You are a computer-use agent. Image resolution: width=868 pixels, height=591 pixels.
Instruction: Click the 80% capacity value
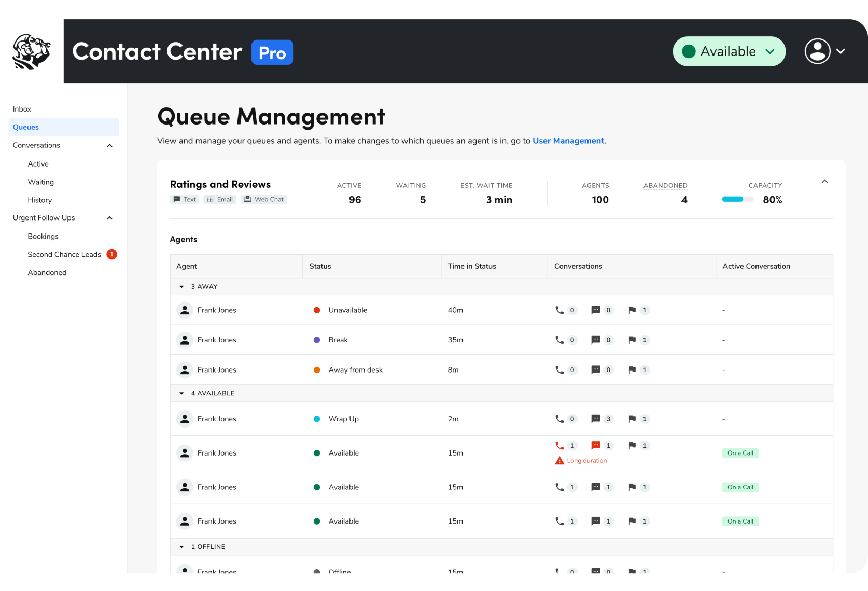[x=773, y=200]
